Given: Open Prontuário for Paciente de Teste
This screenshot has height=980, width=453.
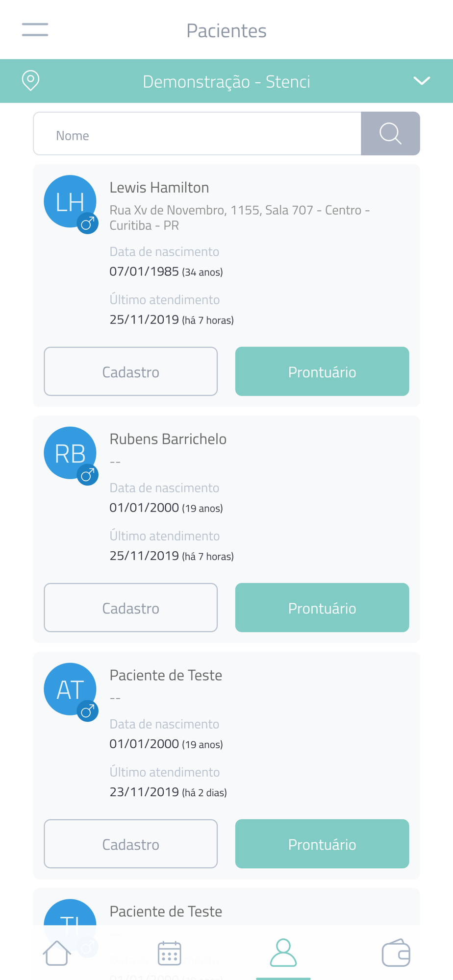Looking at the screenshot, I should click(x=322, y=844).
